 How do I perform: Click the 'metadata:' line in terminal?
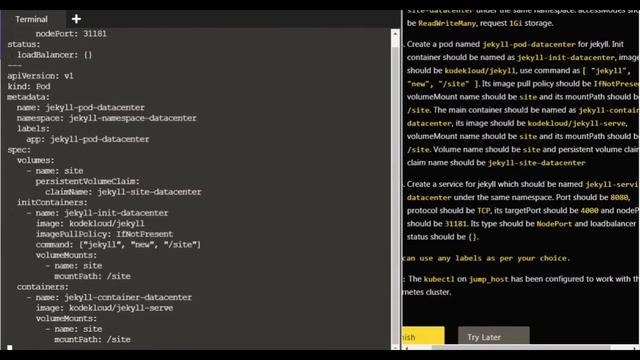pos(29,97)
